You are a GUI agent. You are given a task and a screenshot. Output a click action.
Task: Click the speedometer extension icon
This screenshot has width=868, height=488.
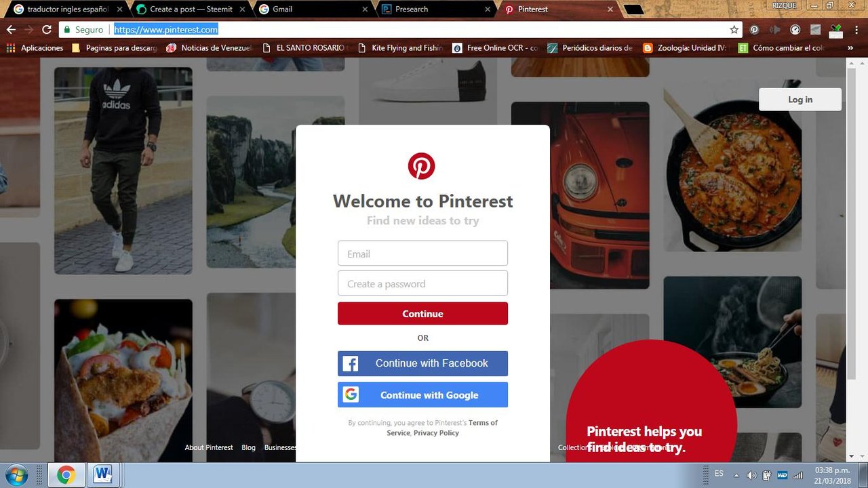795,30
